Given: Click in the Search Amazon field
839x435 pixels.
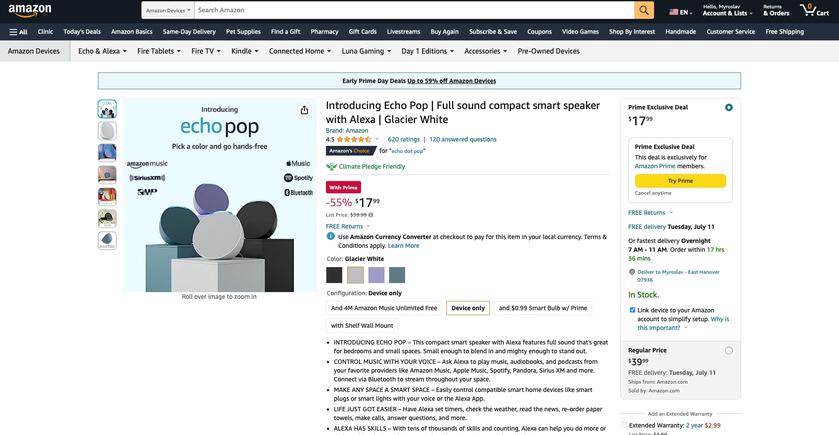Looking at the screenshot, I should click(x=414, y=10).
